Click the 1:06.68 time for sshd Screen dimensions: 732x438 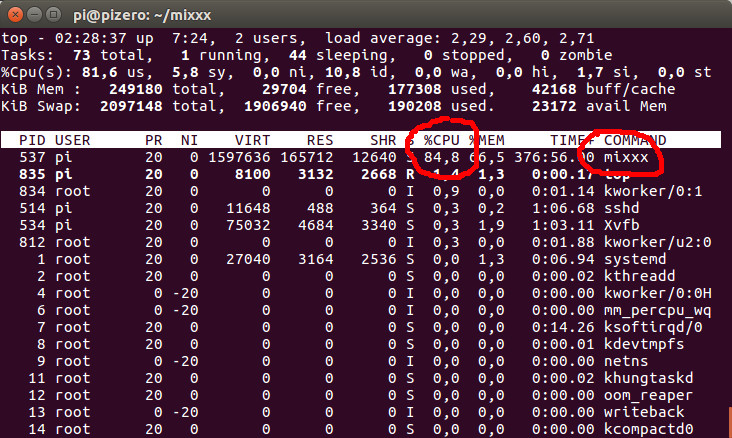coord(563,208)
